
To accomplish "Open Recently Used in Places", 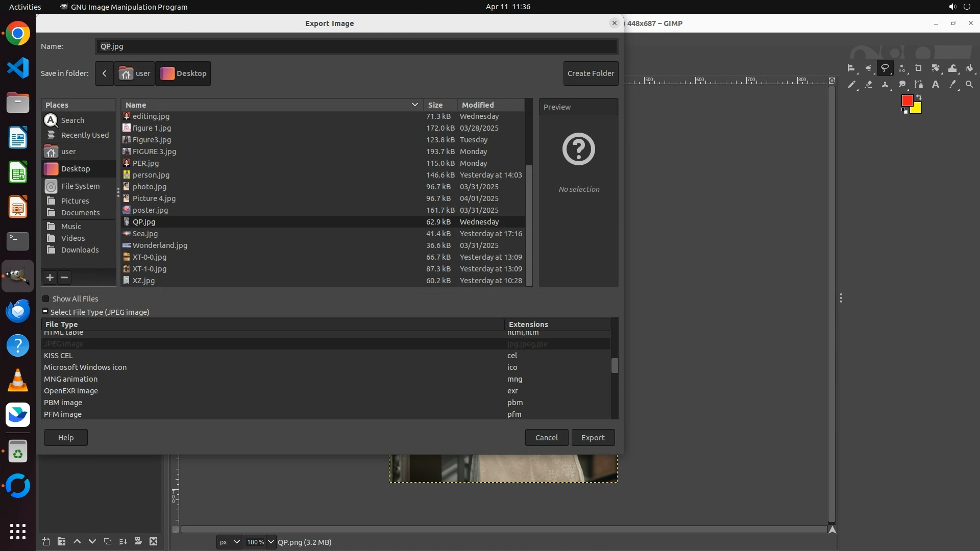I will point(85,135).
